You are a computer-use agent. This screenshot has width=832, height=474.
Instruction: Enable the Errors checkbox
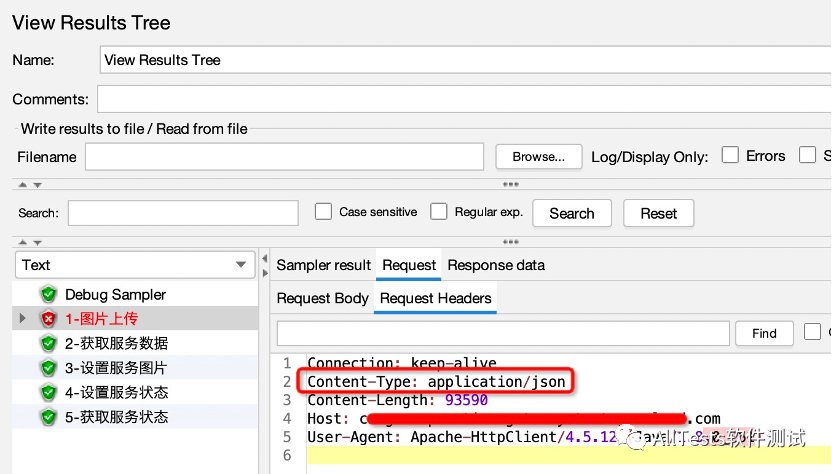[x=730, y=155]
